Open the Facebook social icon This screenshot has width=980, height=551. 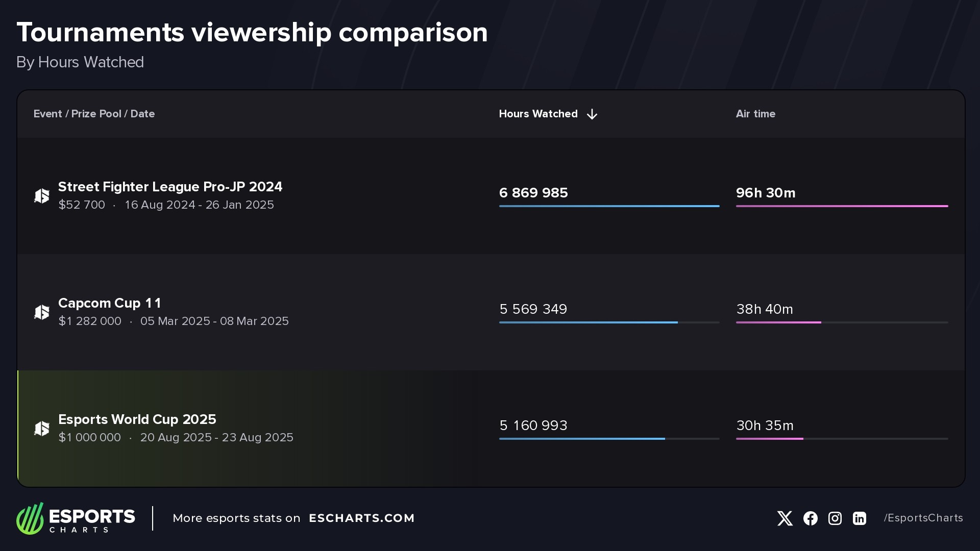(810, 518)
